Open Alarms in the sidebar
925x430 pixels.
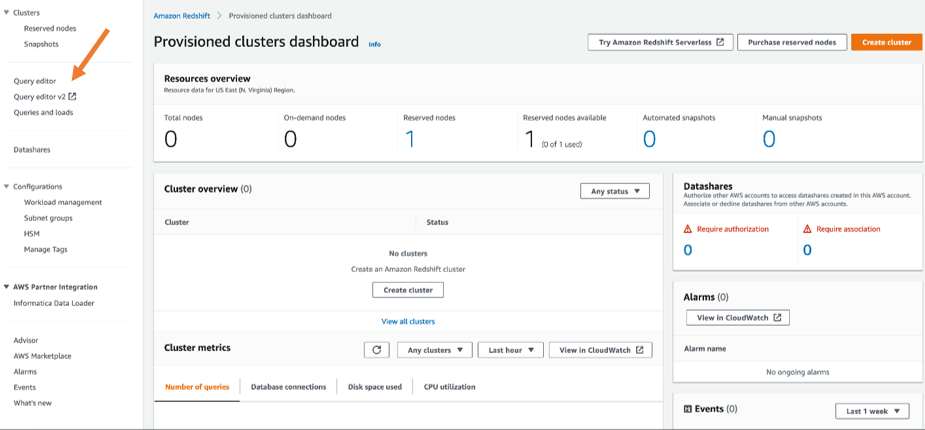pyautogui.click(x=25, y=372)
